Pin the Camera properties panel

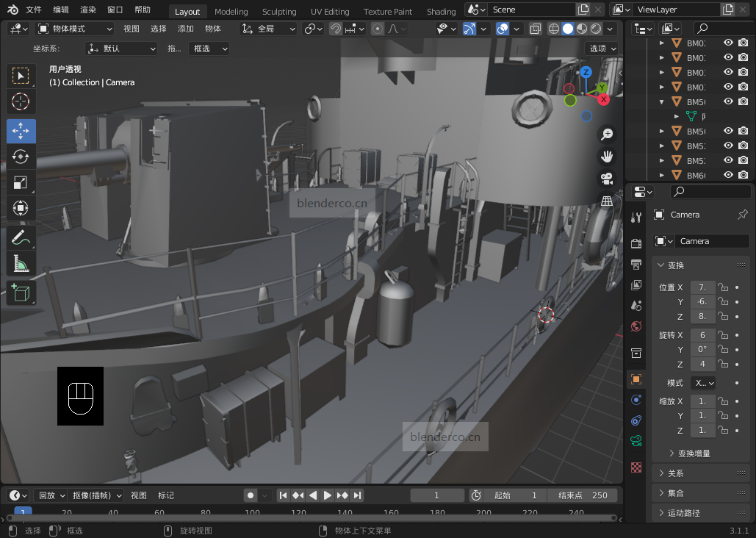743,215
